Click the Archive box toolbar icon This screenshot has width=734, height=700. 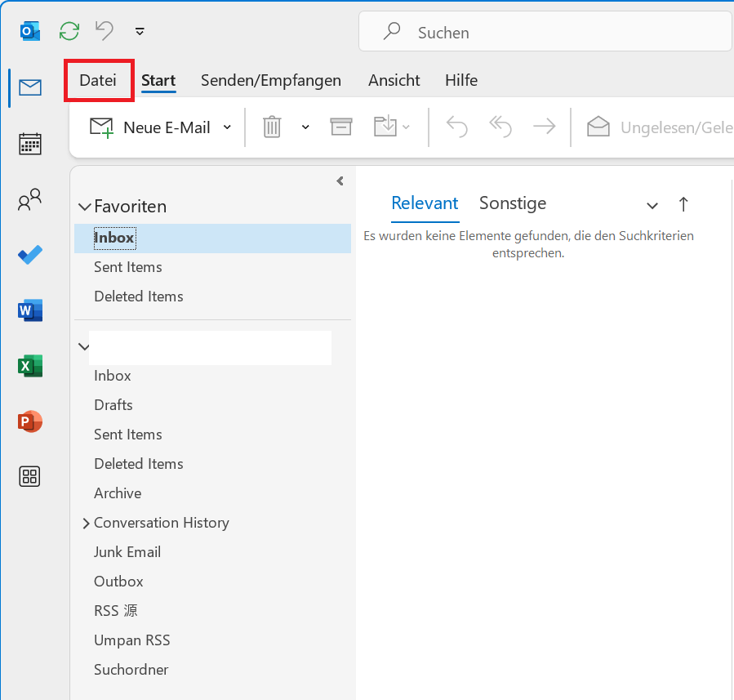340,127
